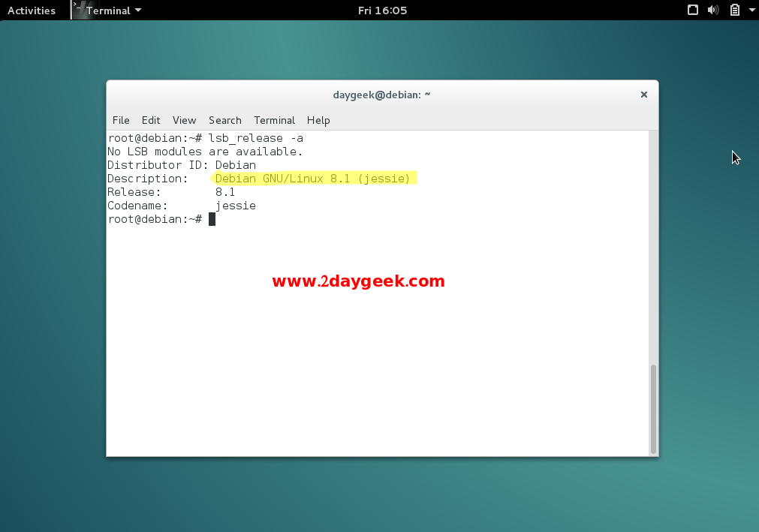
Task: Open the Terminal menu in the menu bar
Action: pos(274,120)
